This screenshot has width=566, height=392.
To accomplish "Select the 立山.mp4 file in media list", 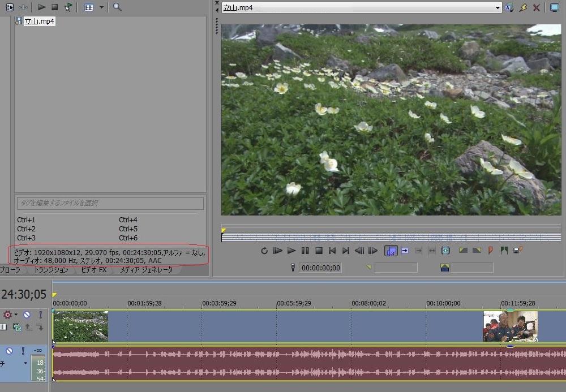I will pyautogui.click(x=39, y=21).
